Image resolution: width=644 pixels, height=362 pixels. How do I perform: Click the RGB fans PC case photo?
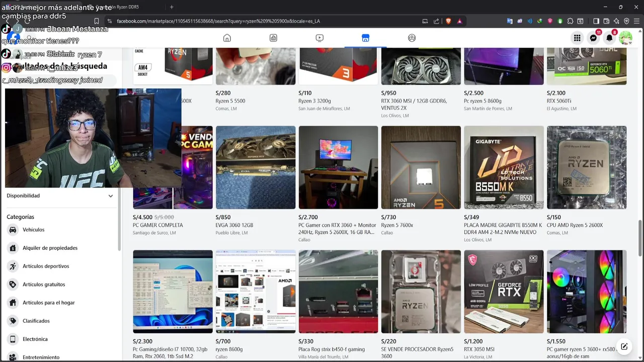coord(587,292)
